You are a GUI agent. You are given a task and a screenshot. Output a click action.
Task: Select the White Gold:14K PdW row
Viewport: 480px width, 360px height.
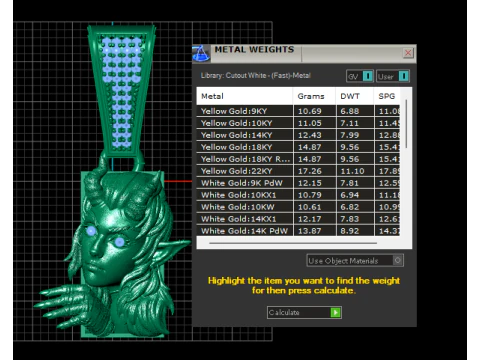(298, 231)
